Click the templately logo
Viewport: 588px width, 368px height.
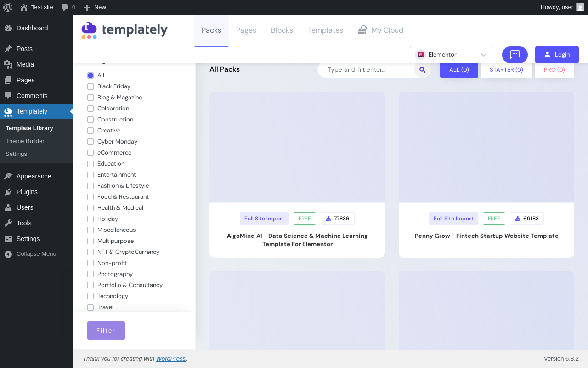click(x=124, y=30)
